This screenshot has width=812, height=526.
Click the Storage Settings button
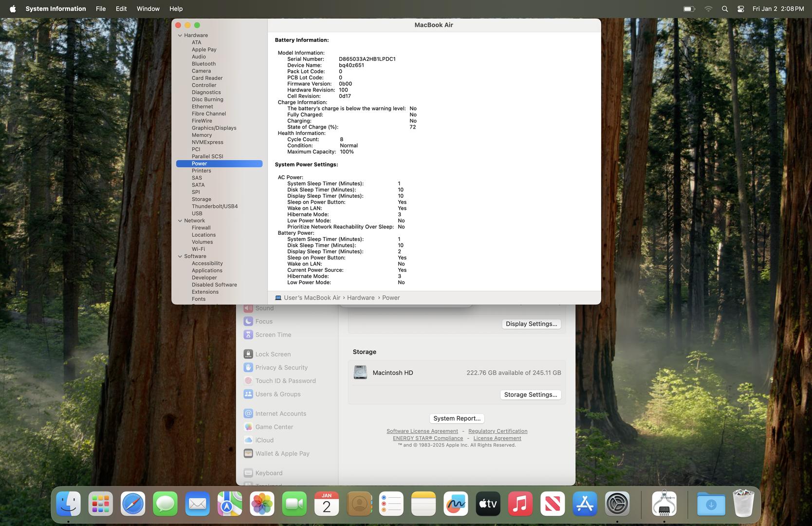click(x=530, y=394)
